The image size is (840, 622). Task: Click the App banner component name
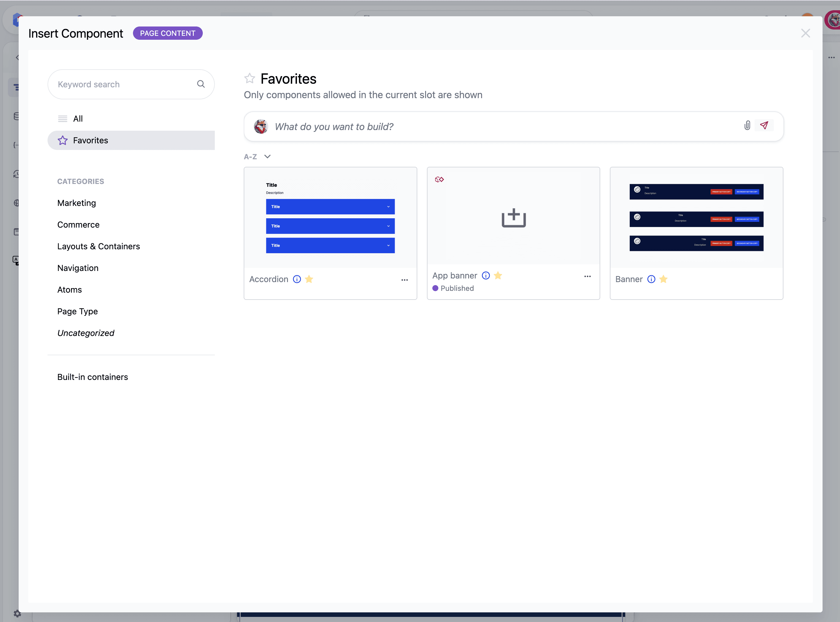(x=454, y=275)
